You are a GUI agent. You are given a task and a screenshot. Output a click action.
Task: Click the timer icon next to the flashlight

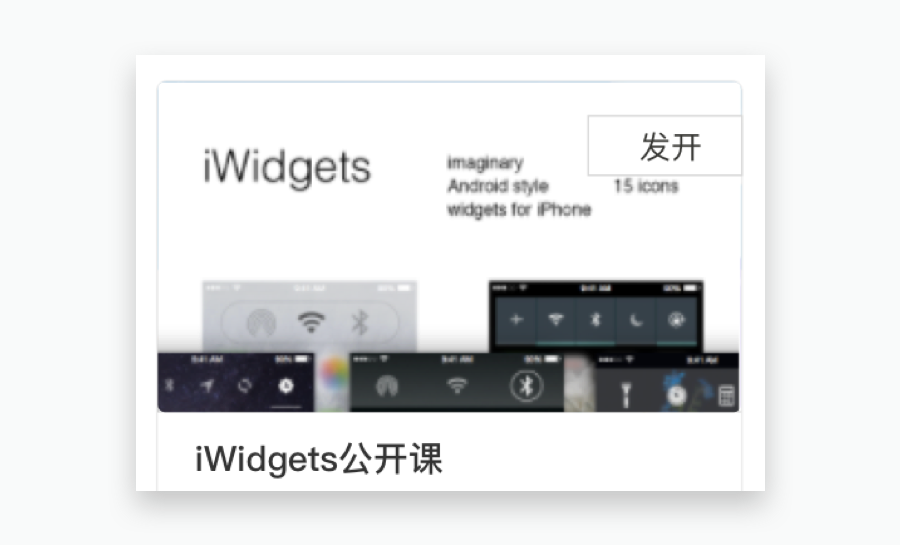[677, 395]
